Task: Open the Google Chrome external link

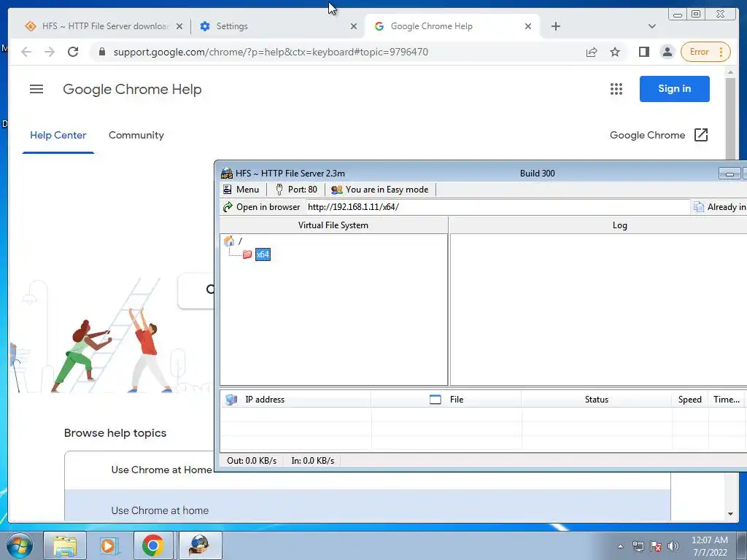Action: click(659, 135)
